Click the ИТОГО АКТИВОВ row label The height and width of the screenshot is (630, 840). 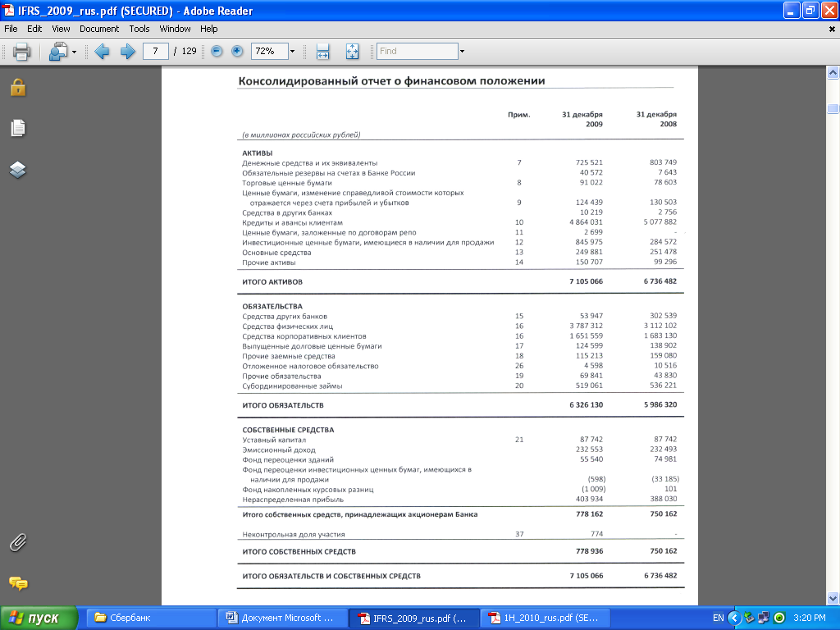click(272, 282)
